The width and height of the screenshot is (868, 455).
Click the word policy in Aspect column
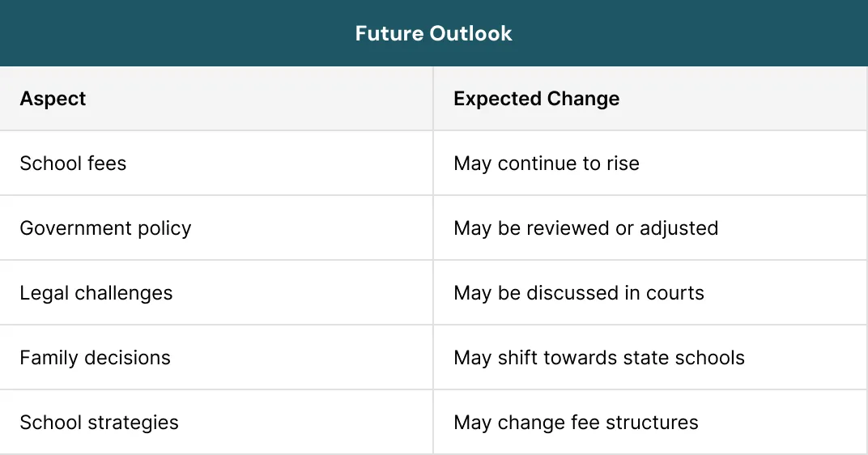tap(164, 228)
